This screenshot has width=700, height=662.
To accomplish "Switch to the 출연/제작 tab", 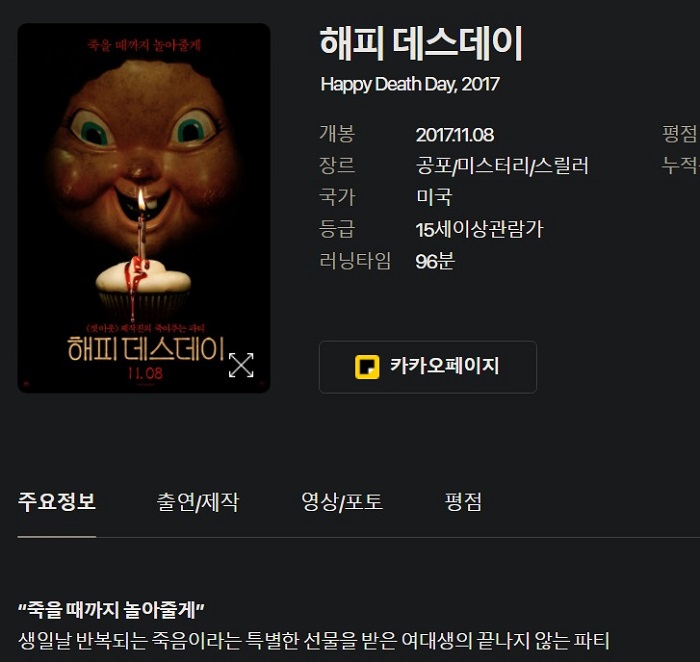I will tap(198, 502).
